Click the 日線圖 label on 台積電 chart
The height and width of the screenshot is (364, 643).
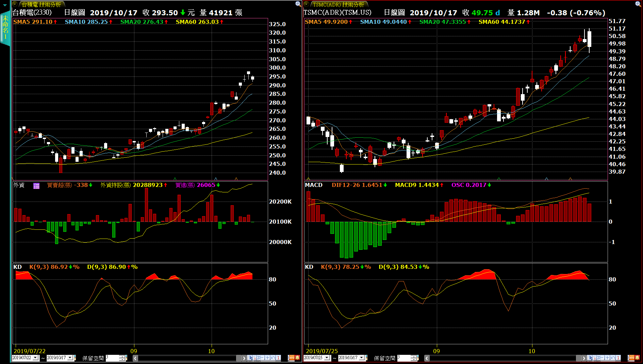tap(75, 13)
